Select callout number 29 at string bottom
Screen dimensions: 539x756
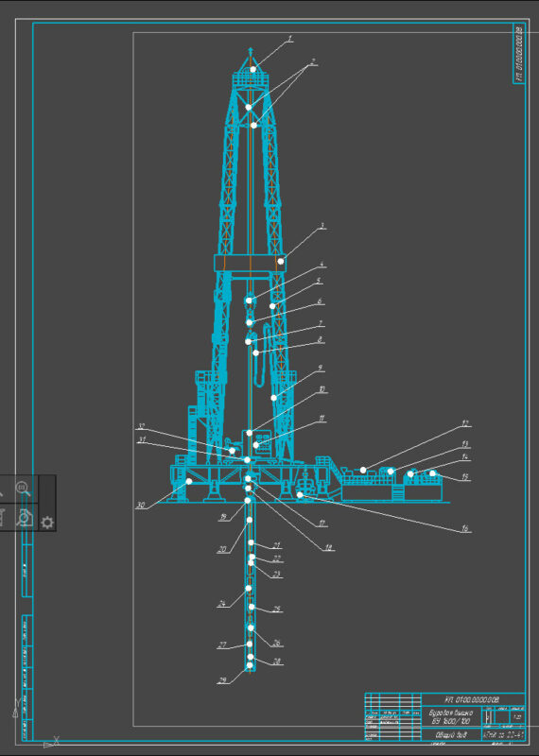click(222, 680)
